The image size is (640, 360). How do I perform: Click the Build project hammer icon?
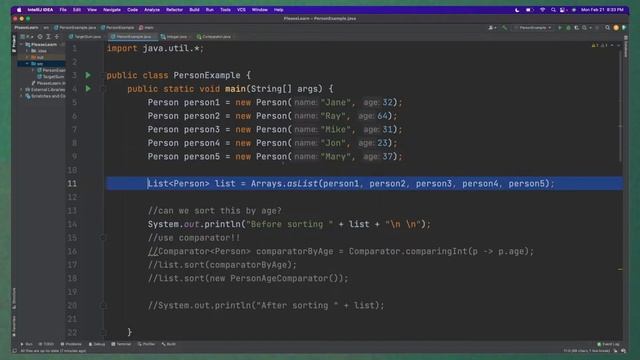[x=504, y=28]
